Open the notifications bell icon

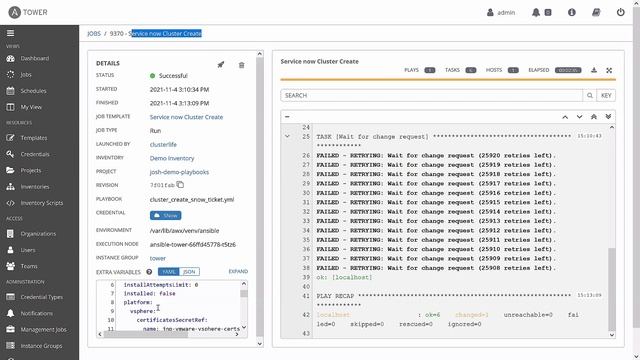click(536, 13)
